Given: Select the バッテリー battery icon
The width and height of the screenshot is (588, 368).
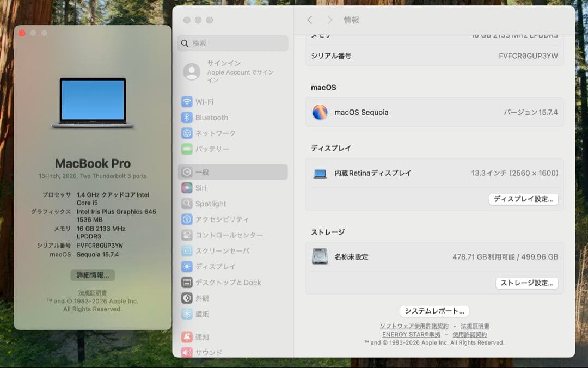Looking at the screenshot, I should 187,149.
